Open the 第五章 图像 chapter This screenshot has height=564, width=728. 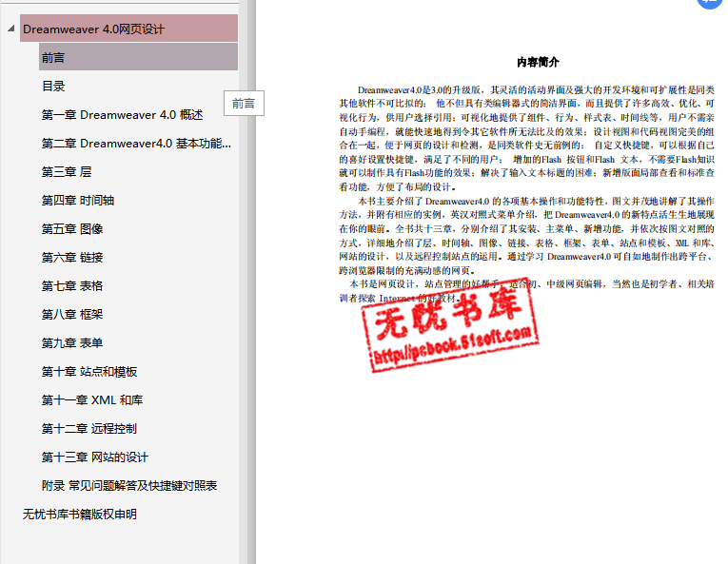pos(72,229)
